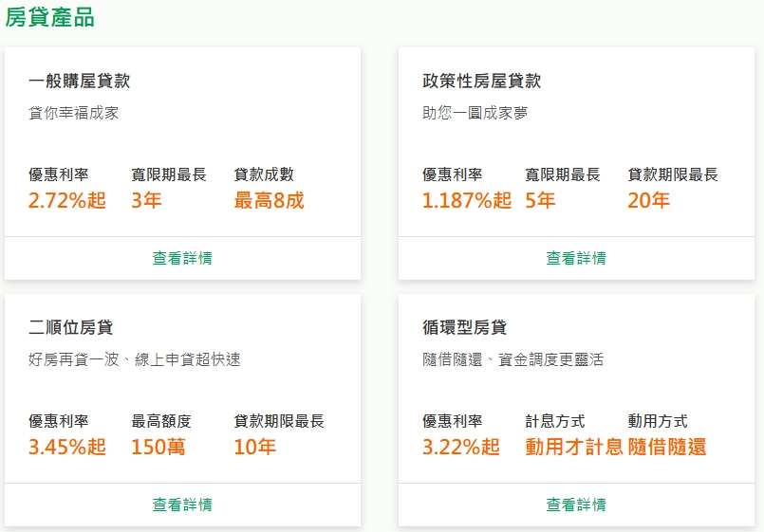The image size is (764, 532).
Task: Open 查看詳情 for 一般購屋貸款
Action: pyautogui.click(x=182, y=258)
